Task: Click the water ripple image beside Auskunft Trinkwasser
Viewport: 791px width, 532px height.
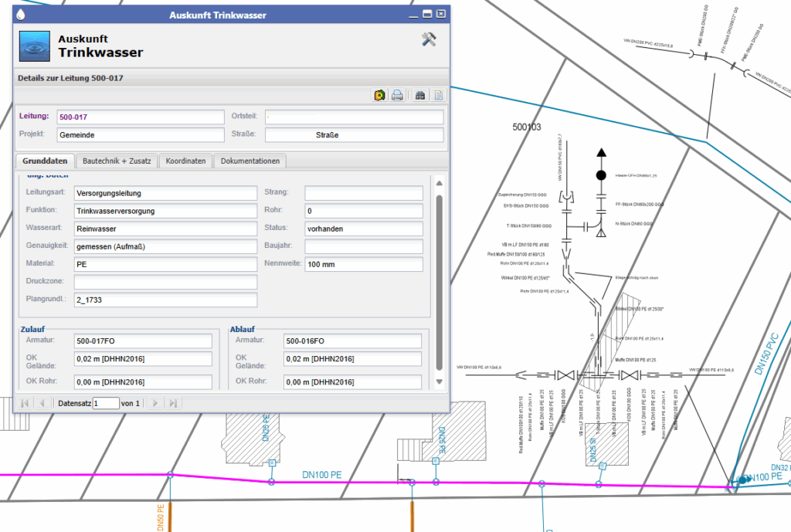Action: (x=34, y=46)
